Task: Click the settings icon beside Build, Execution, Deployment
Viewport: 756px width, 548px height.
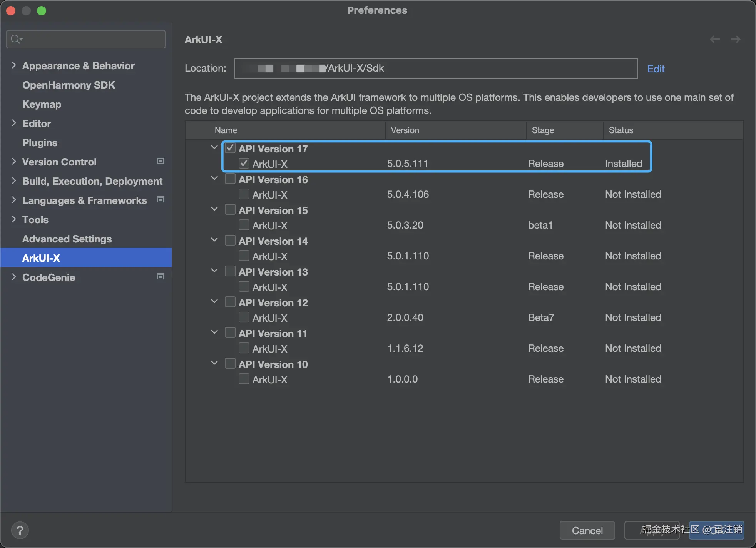Action: pos(160,180)
